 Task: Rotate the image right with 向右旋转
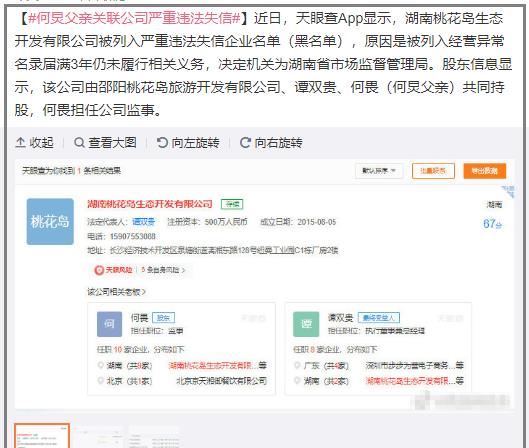click(271, 143)
